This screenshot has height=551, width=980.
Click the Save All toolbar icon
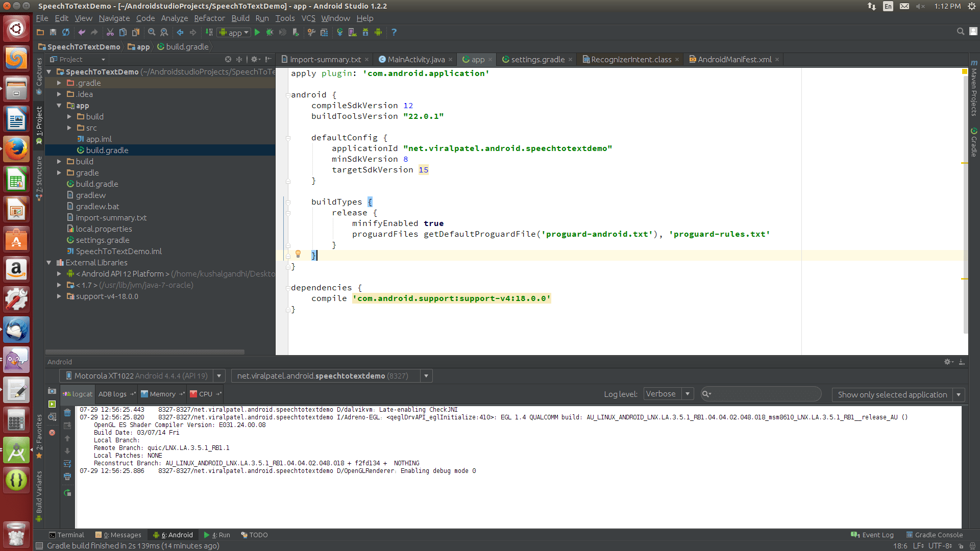click(x=53, y=32)
